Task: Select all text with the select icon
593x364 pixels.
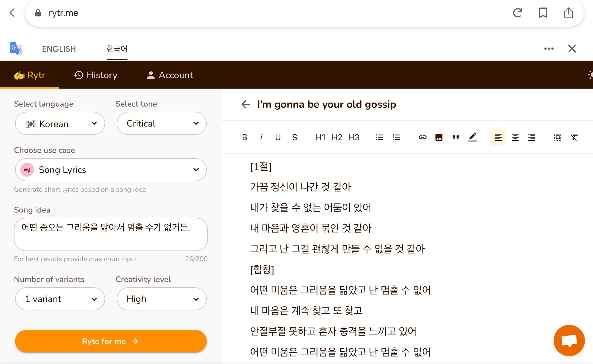Action: 557,137
